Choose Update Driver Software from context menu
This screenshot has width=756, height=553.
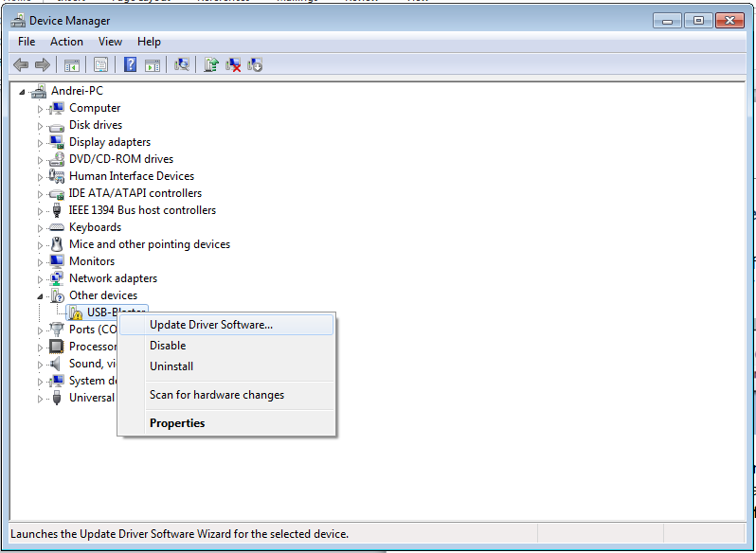[x=226, y=325]
